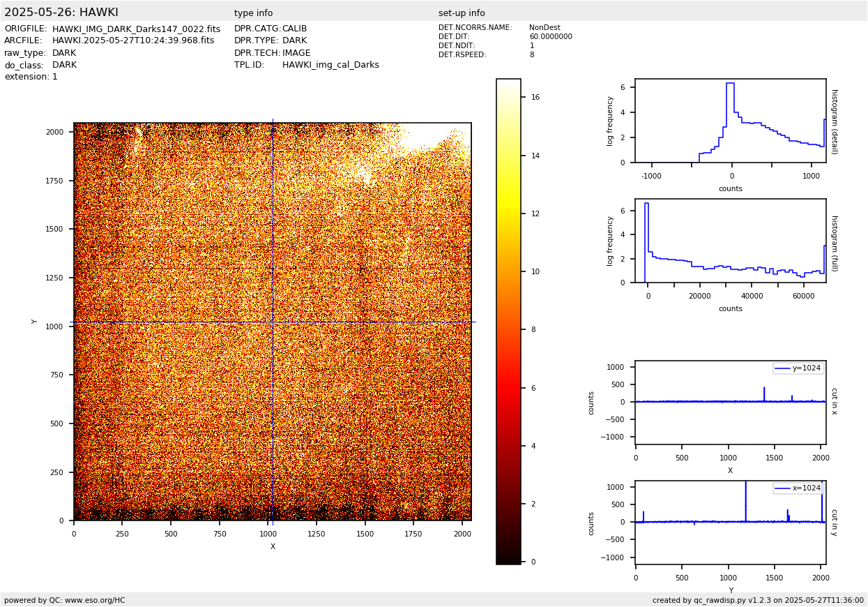The height and width of the screenshot is (607, 868).
Task: Select the full histogram plot
Action: click(730, 241)
